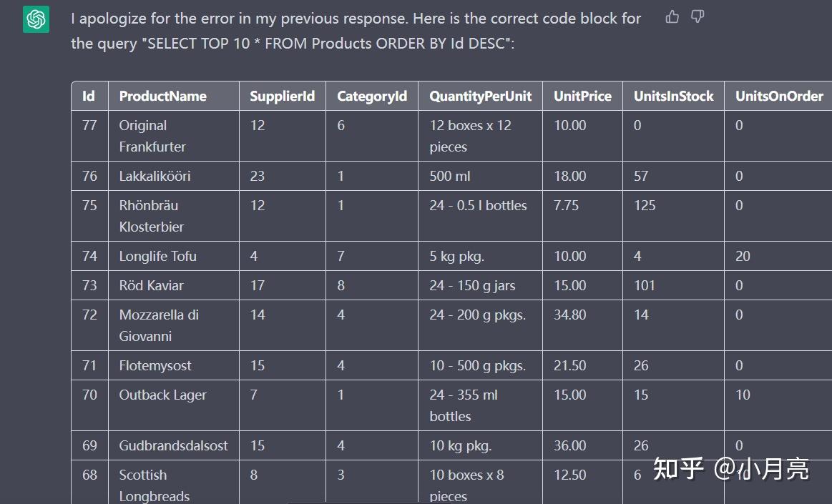Image resolution: width=832 pixels, height=504 pixels.
Task: Click the thumbs up feedback icon
Action: pyautogui.click(x=672, y=17)
